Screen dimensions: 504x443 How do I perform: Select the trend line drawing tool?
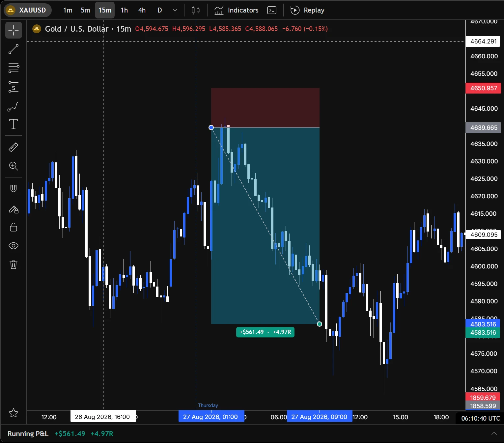tap(14, 49)
